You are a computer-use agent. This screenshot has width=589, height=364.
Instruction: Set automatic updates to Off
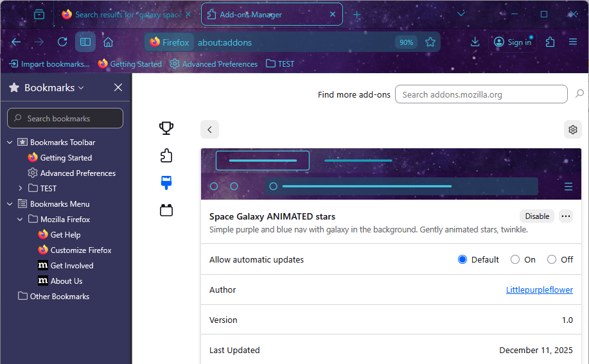point(552,259)
